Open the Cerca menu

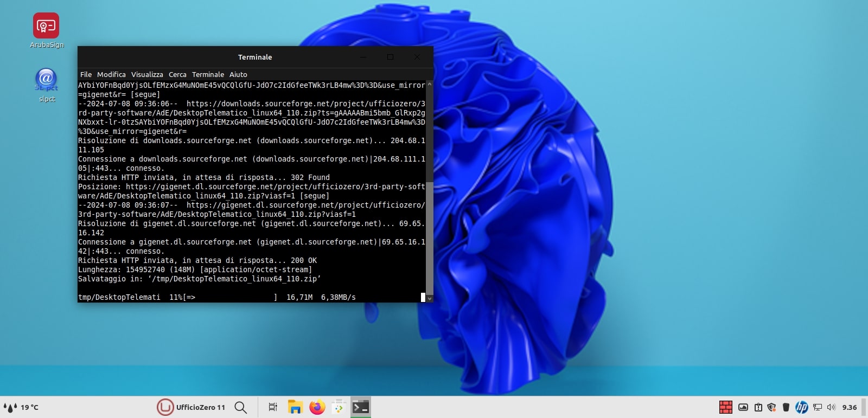[x=177, y=75]
